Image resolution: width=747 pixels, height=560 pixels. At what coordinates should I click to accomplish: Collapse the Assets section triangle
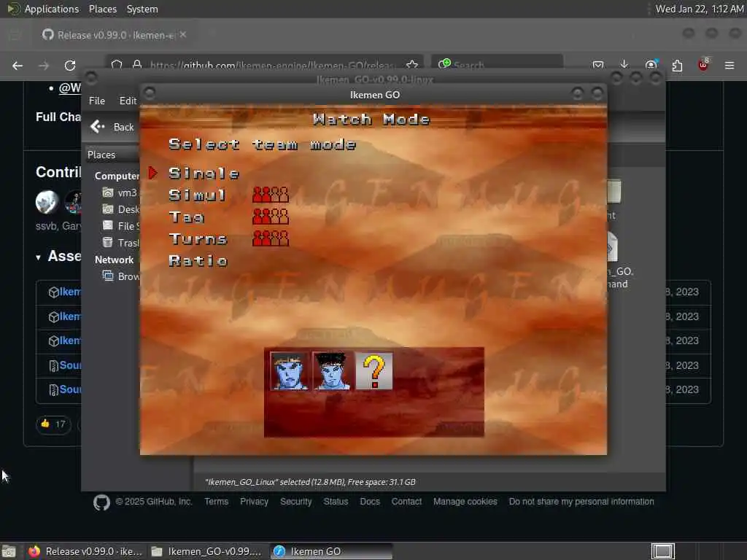(x=38, y=257)
